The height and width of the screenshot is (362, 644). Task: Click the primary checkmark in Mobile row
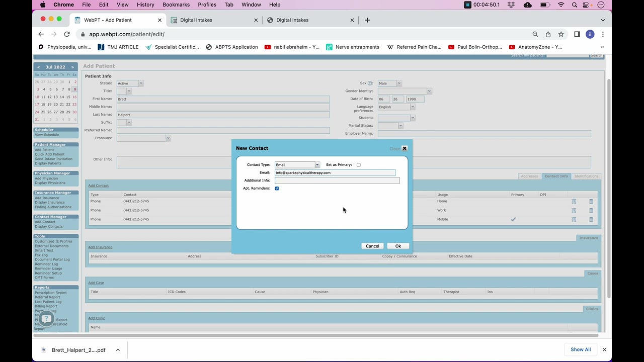[513, 219]
